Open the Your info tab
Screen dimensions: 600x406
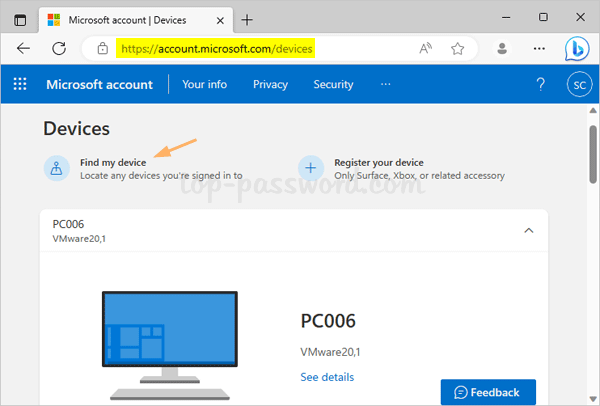(205, 84)
